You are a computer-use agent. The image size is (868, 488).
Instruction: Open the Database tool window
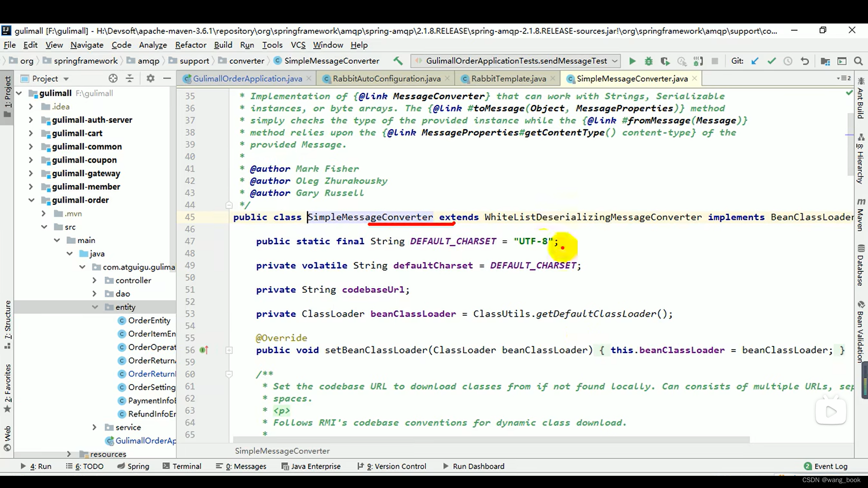[860, 266]
